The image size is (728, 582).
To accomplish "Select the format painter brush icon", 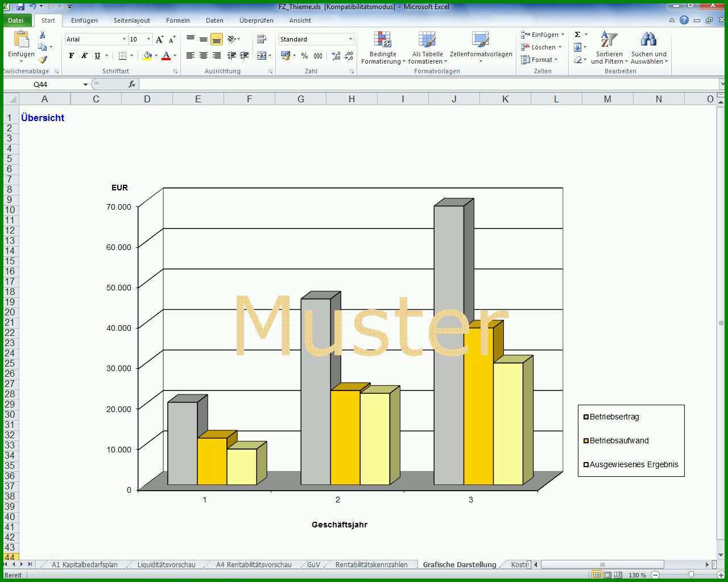I will point(42,60).
